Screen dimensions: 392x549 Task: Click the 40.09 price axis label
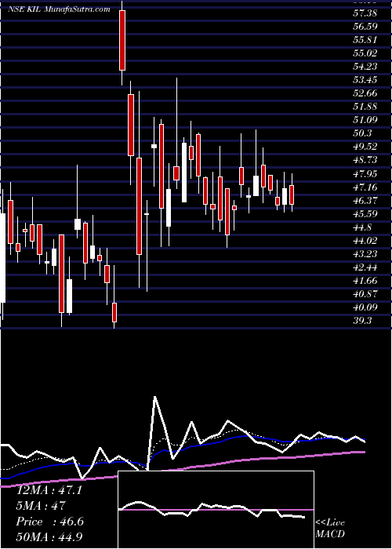[x=365, y=307]
